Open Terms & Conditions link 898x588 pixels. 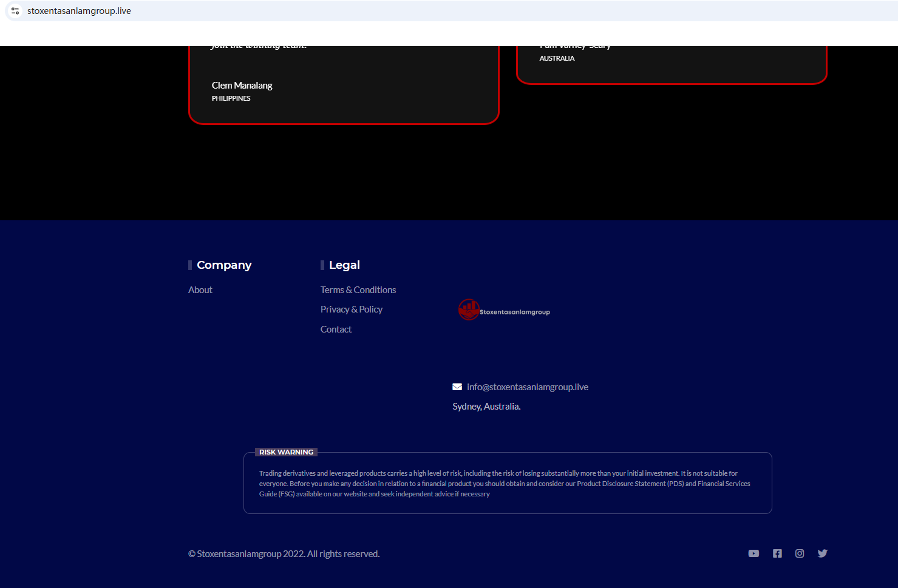(358, 290)
